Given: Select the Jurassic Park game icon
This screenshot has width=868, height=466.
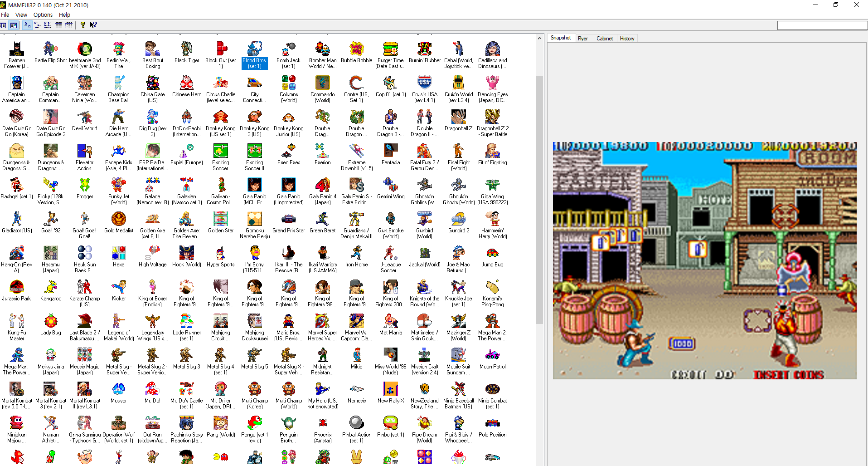Looking at the screenshot, I should coord(17,287).
